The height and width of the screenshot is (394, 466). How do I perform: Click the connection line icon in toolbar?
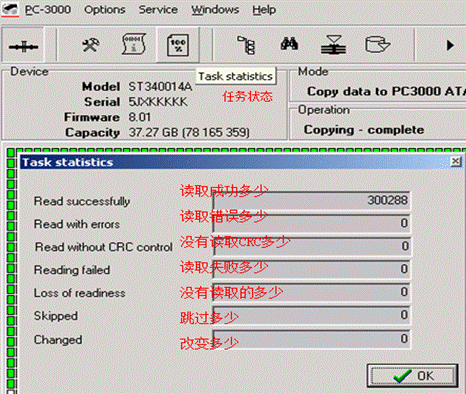click(x=23, y=46)
